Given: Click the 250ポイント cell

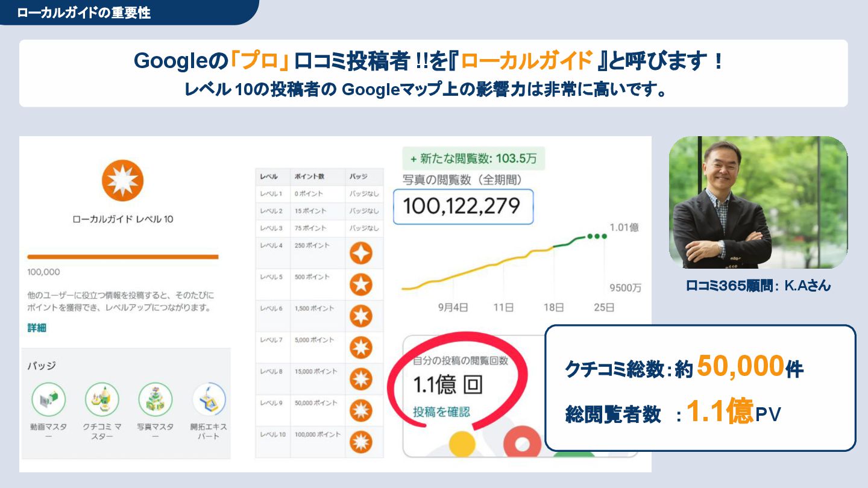Looking at the screenshot, I should click(312, 245).
